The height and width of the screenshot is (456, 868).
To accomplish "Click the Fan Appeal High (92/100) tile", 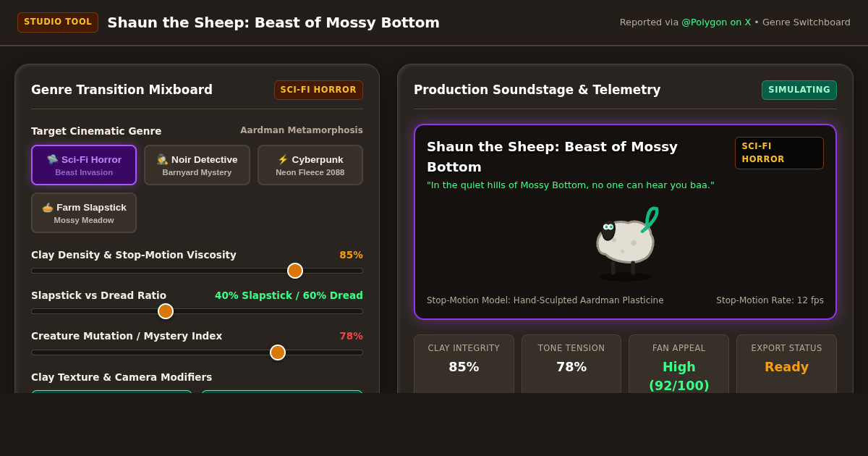I will tap(678, 364).
